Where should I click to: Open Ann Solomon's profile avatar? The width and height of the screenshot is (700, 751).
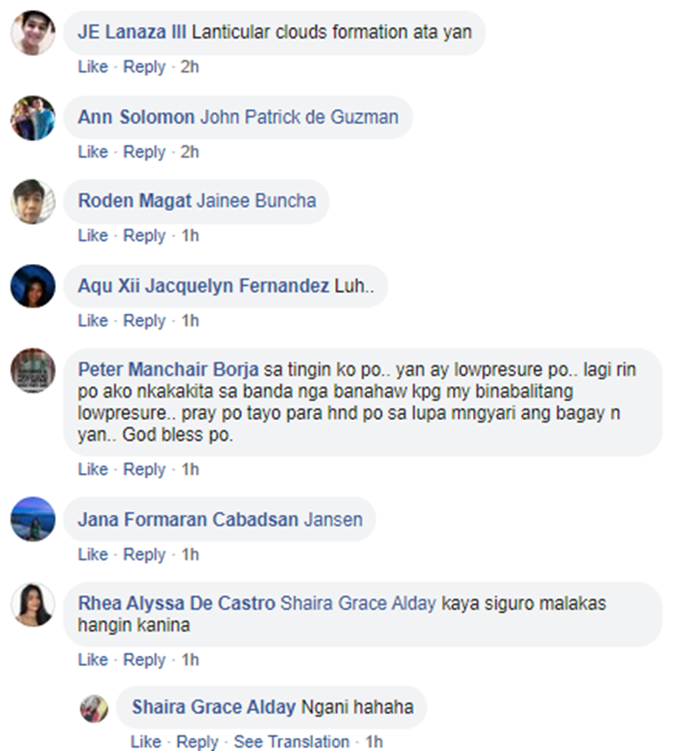(33, 118)
